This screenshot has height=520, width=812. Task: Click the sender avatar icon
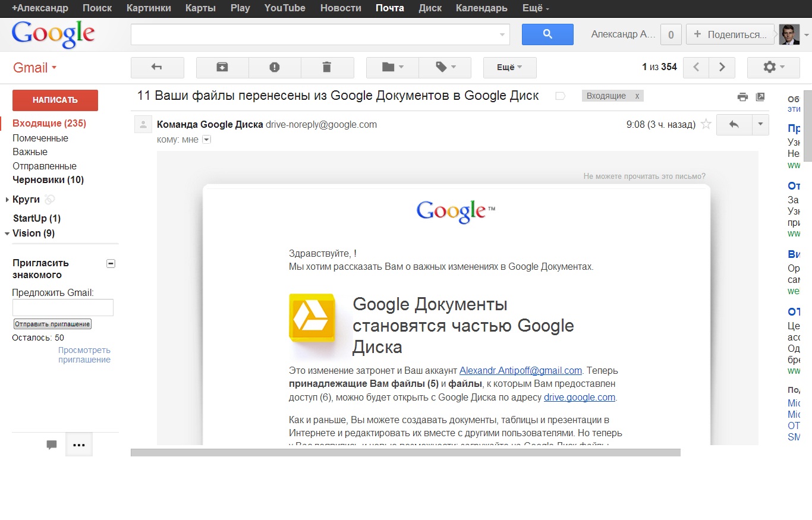pos(143,125)
